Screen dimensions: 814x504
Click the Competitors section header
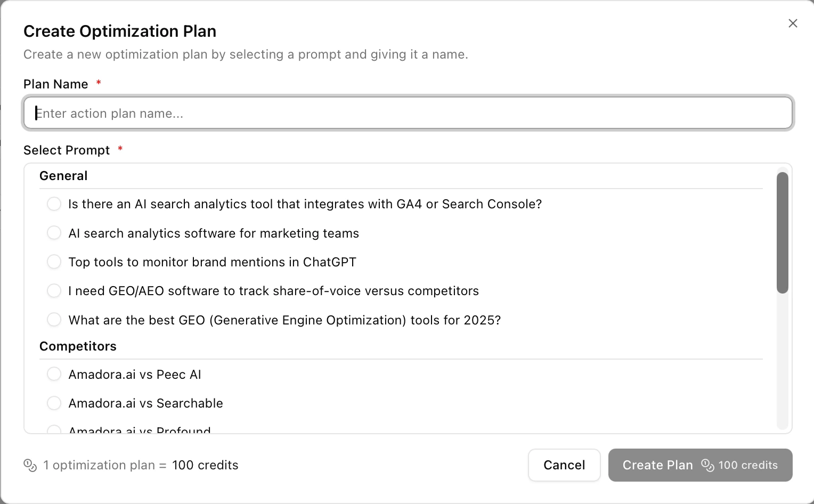tap(78, 346)
